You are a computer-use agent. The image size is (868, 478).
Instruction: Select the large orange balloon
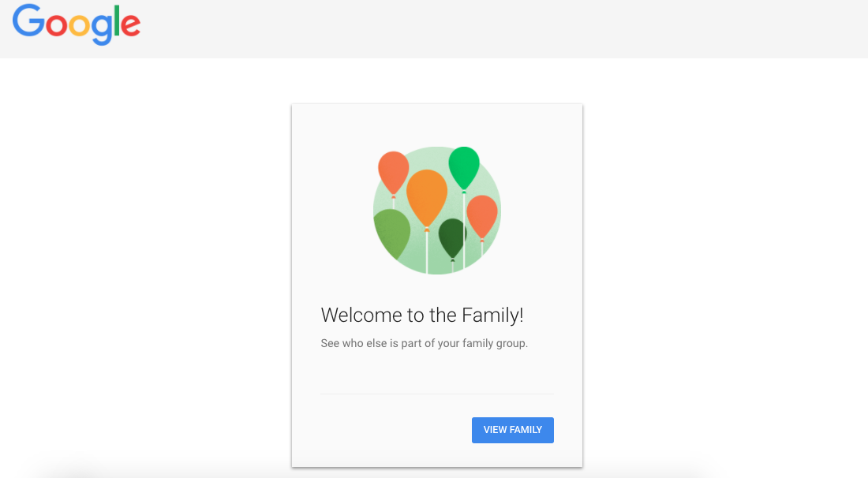pyautogui.click(x=427, y=197)
